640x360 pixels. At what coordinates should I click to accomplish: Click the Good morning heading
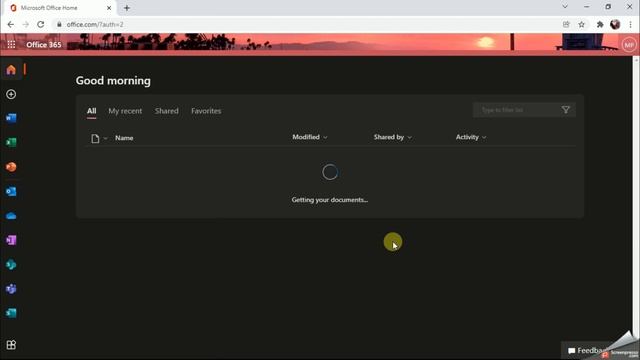click(113, 81)
